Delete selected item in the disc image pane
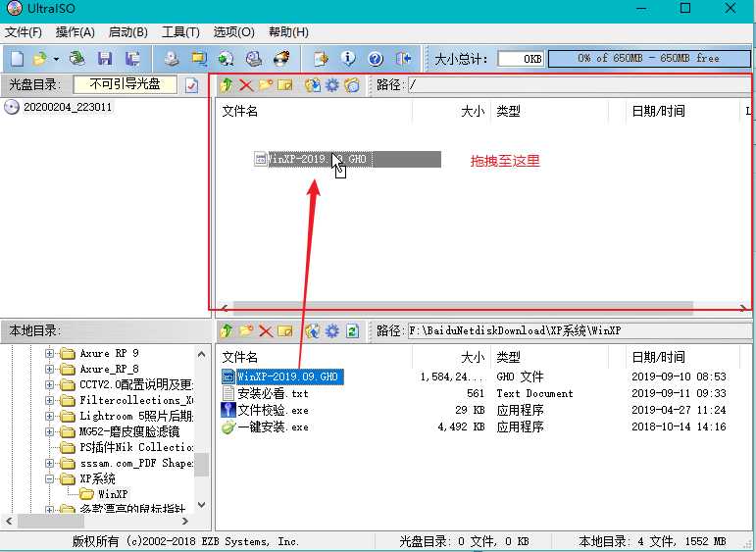Viewport: 756px width, 552px height. point(246,85)
